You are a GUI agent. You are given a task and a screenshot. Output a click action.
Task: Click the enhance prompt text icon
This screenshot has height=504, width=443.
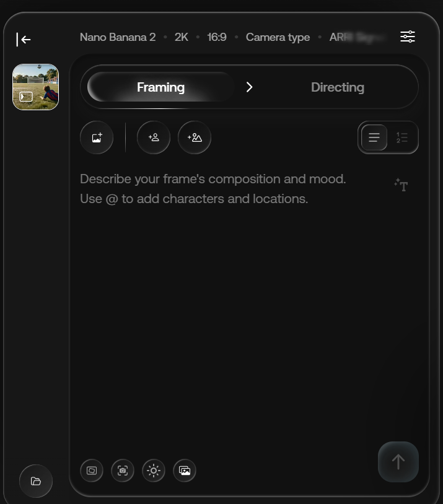coord(401,185)
